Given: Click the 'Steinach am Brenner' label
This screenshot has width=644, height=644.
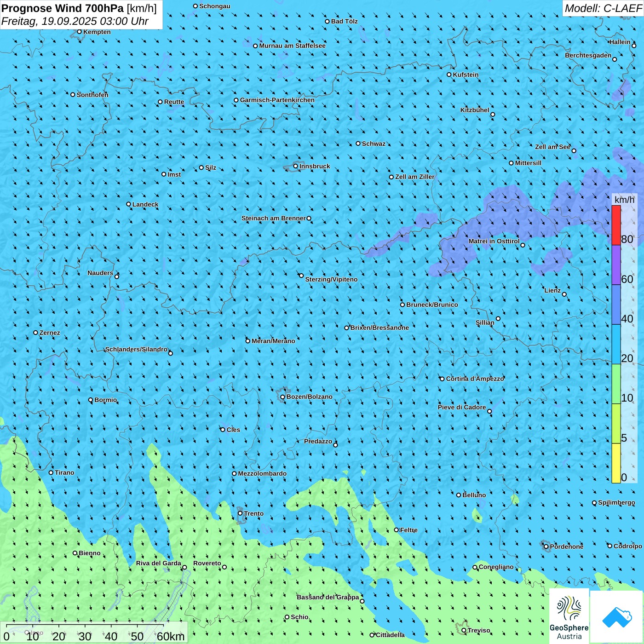Looking at the screenshot, I should coord(274,218).
